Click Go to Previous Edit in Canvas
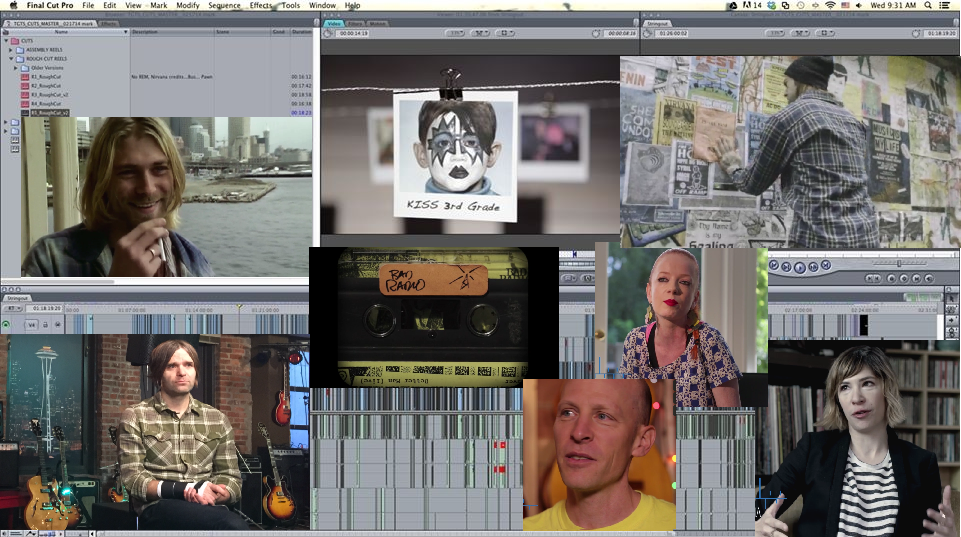Screen dimensions: 961x537 [773, 265]
